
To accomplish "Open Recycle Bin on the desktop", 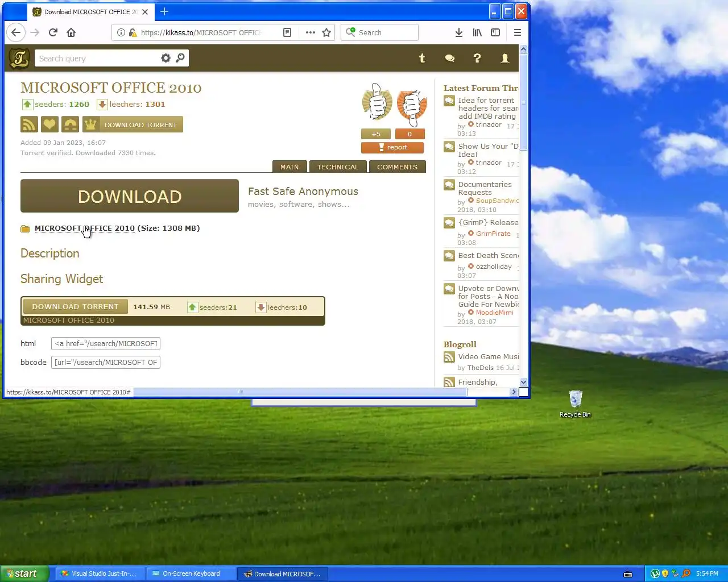I will pos(575,404).
